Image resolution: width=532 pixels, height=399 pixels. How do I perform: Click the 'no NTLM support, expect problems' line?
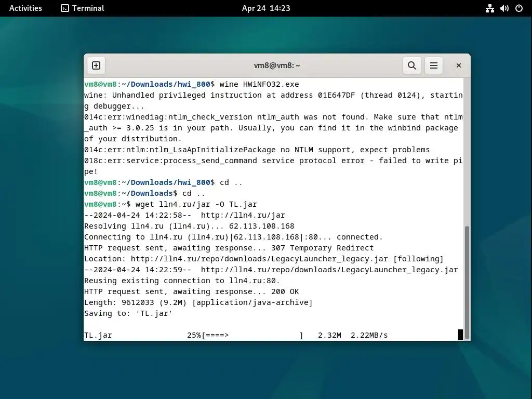tap(257, 150)
